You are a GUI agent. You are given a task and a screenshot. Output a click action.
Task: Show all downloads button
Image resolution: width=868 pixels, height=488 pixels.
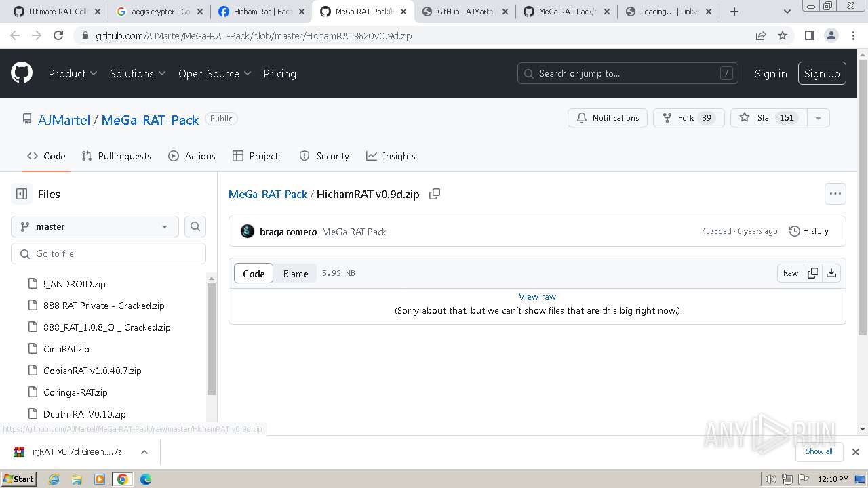coord(819,451)
